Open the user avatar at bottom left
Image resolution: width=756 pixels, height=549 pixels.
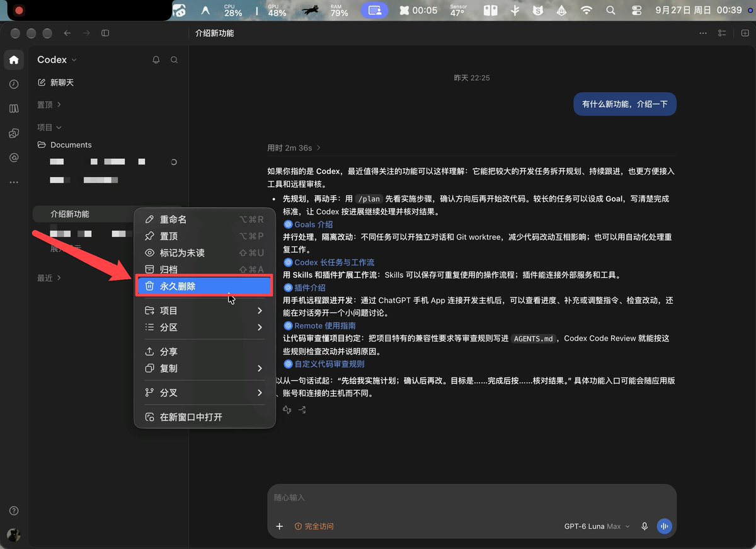point(14,535)
